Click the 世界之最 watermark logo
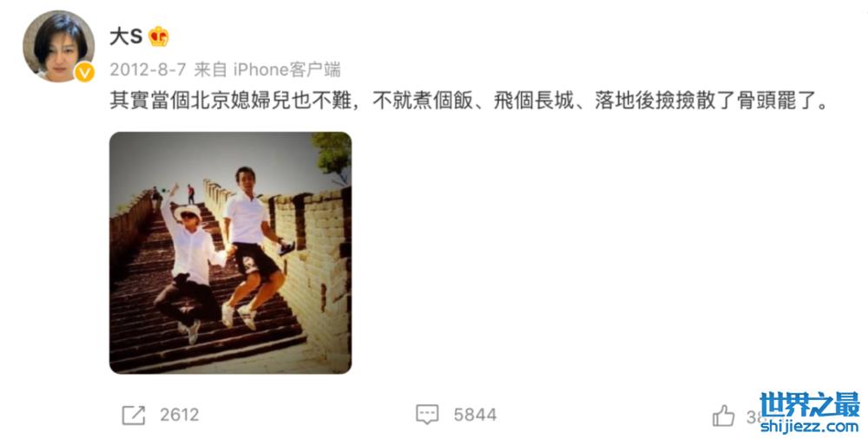The height and width of the screenshot is (439, 868). (810, 405)
